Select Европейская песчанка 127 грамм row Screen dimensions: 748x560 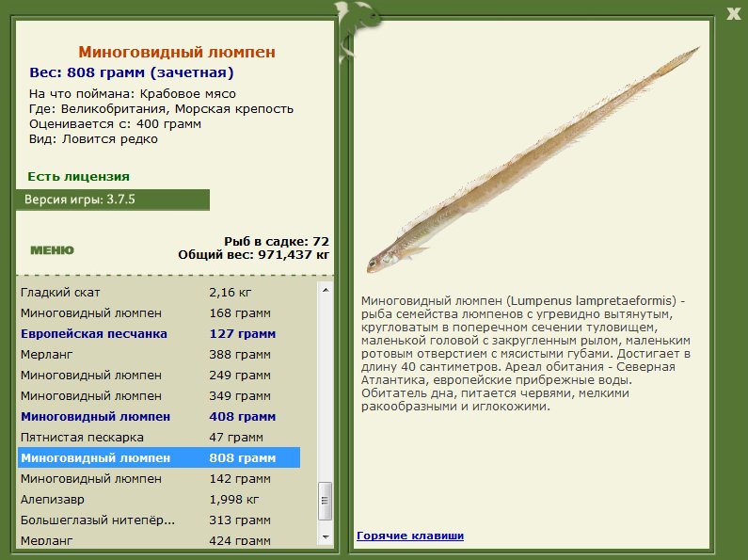pos(159,333)
